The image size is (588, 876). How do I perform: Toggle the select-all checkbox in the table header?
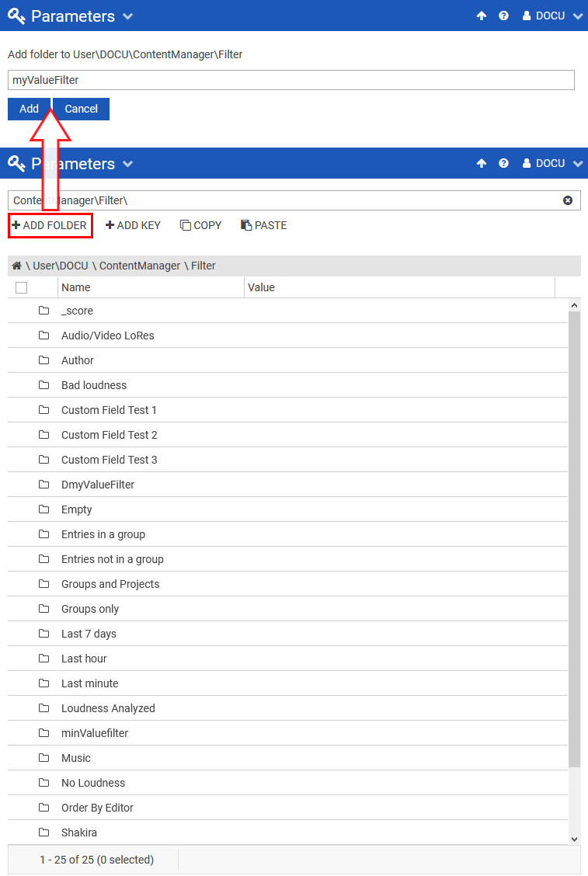[22, 287]
